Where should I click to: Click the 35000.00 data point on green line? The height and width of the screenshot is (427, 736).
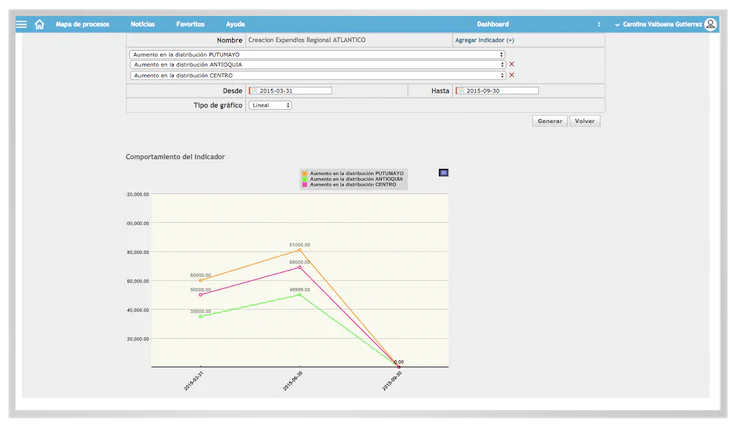pos(201,317)
